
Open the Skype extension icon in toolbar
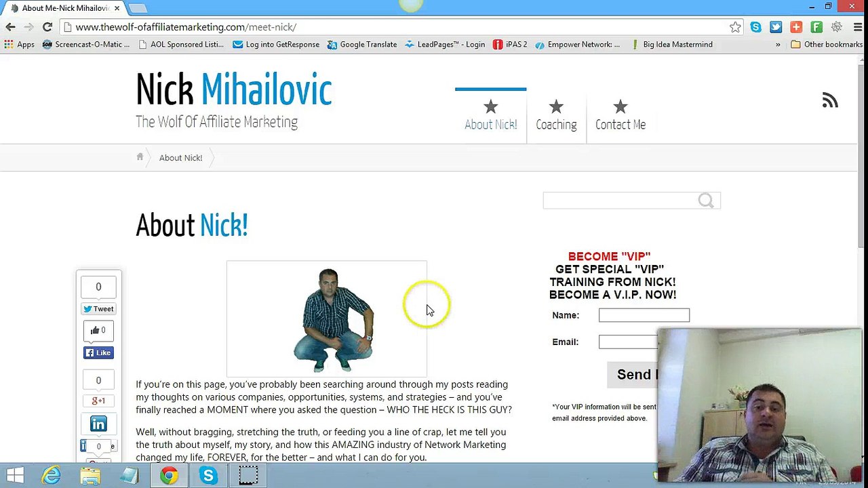(x=755, y=27)
